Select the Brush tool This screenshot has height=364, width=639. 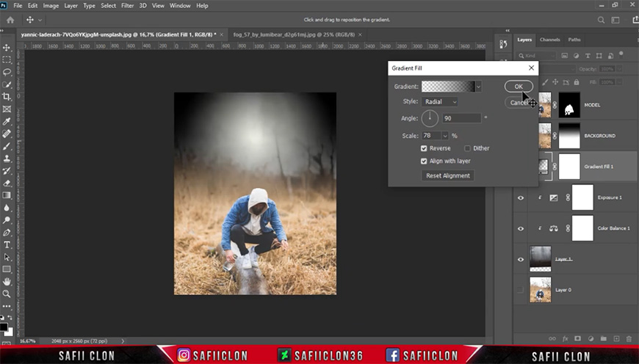coord(7,146)
